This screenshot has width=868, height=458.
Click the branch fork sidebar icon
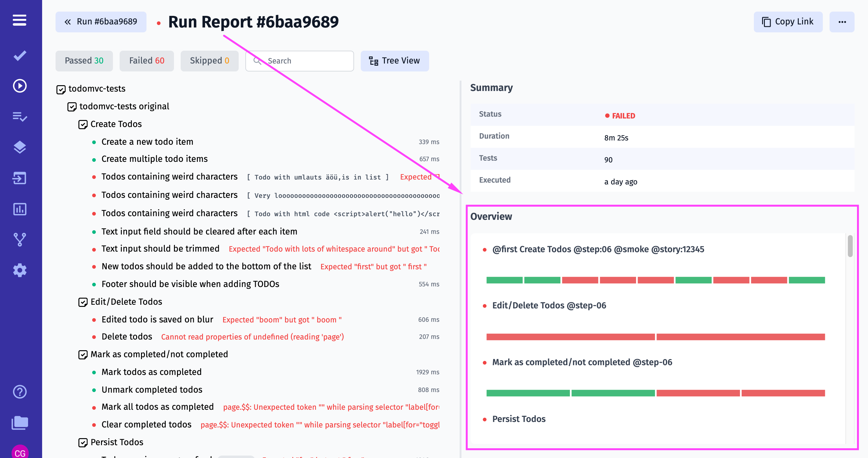click(x=20, y=240)
